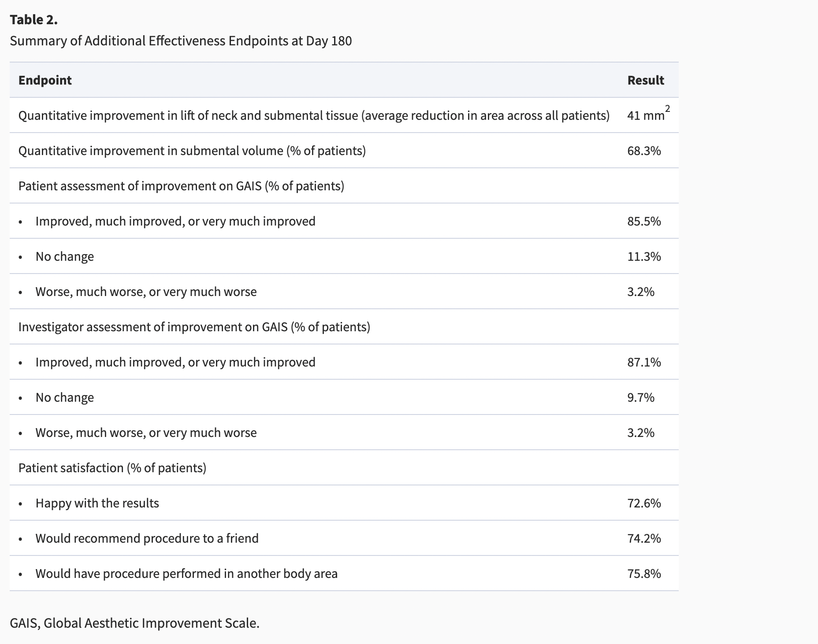Click the "Result" column header
Screen dimensions: 818x644
coord(645,80)
